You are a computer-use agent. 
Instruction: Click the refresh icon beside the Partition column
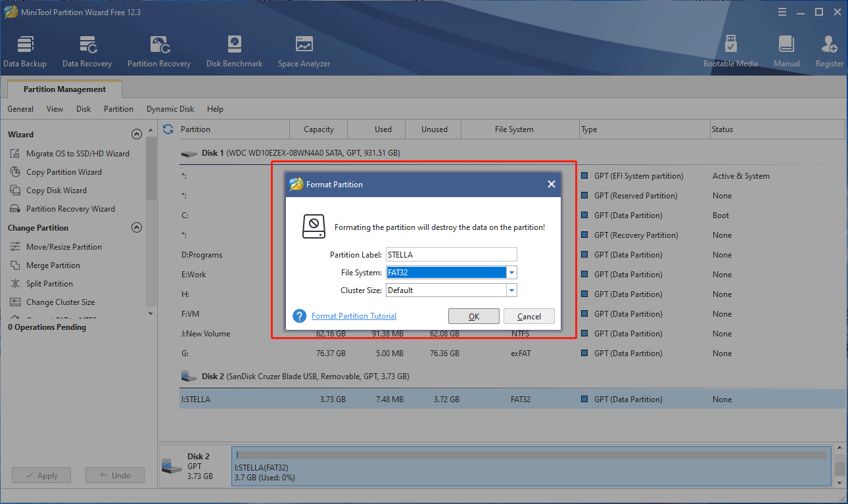168,129
